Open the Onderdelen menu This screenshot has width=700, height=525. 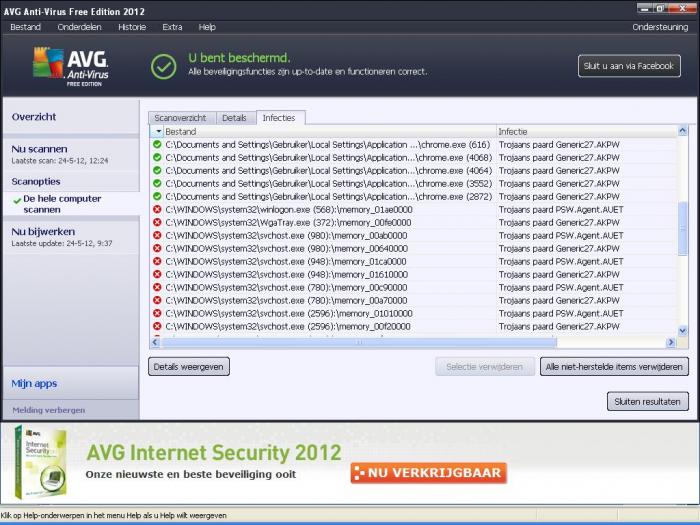[79, 27]
